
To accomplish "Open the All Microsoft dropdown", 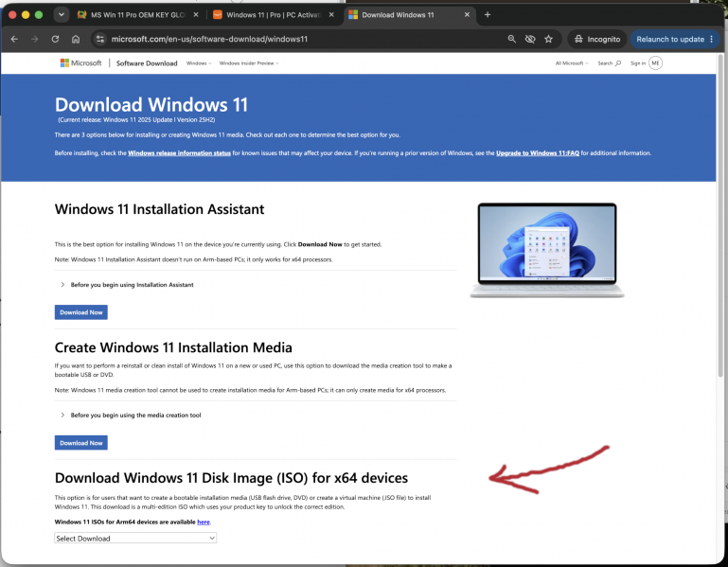I will (572, 63).
